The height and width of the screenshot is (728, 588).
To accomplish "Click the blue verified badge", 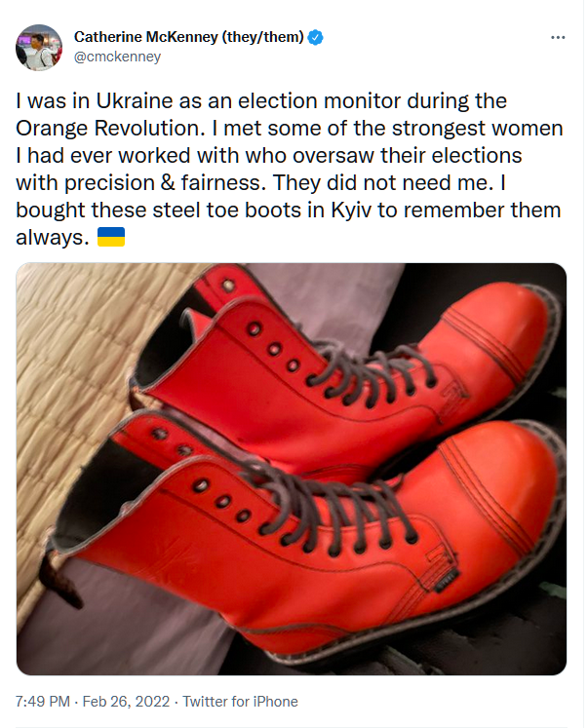I will (x=316, y=38).
